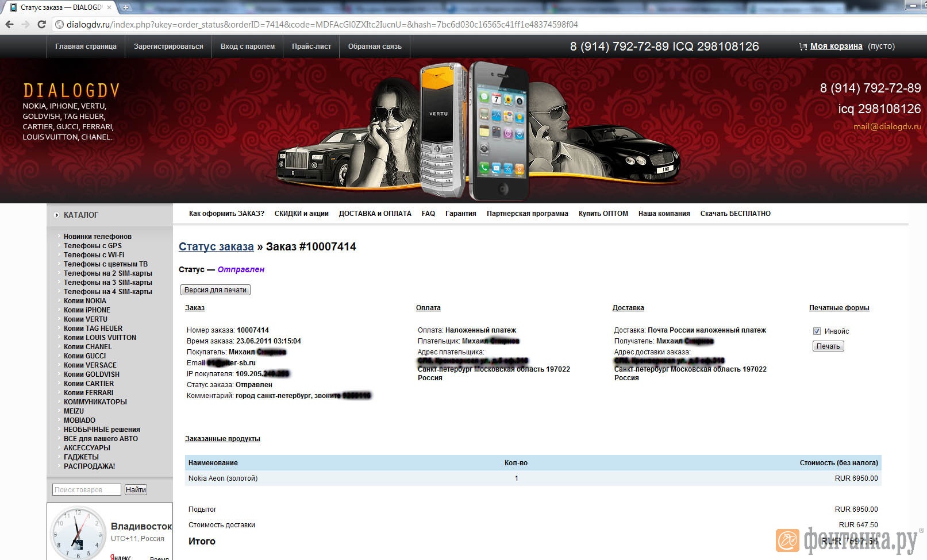Open Копии GOLDVISH category

92,374
